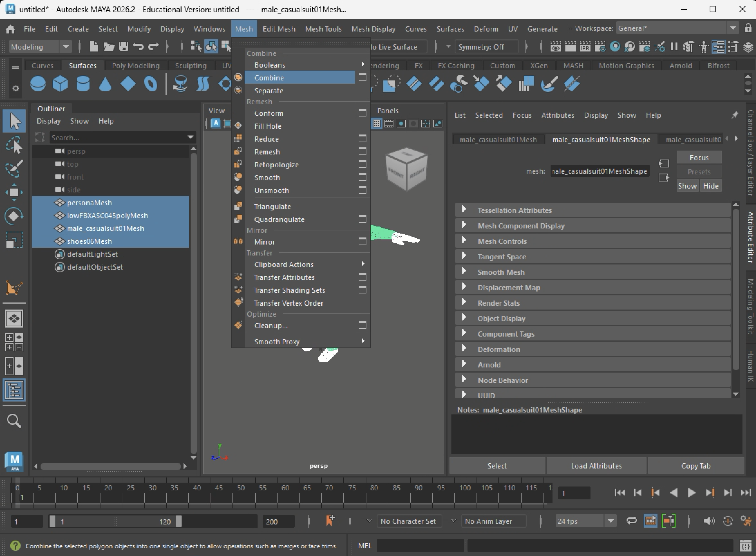Image resolution: width=756 pixels, height=556 pixels.
Task: Click the Copy Tab button
Action: [695, 466]
